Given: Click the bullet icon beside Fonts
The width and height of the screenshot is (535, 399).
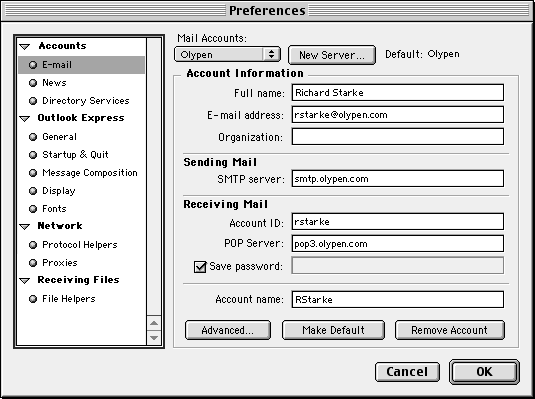Looking at the screenshot, I should coord(33,209).
